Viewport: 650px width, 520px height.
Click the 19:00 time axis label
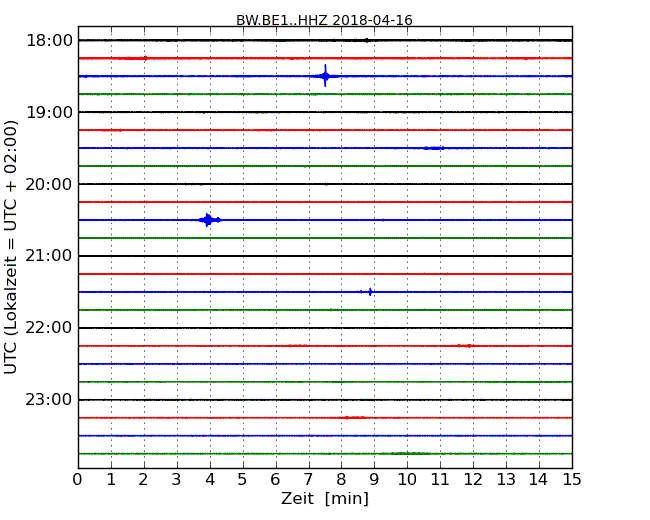[49, 112]
